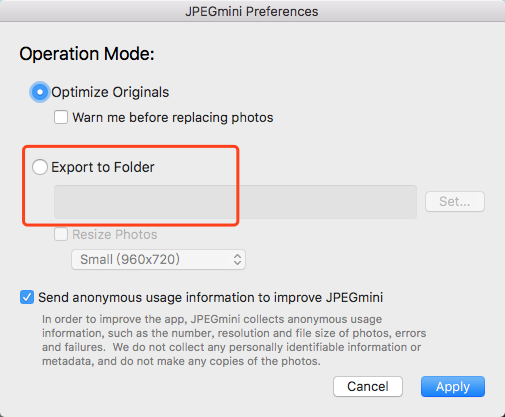Click the Resize Photos label text

click(x=115, y=235)
